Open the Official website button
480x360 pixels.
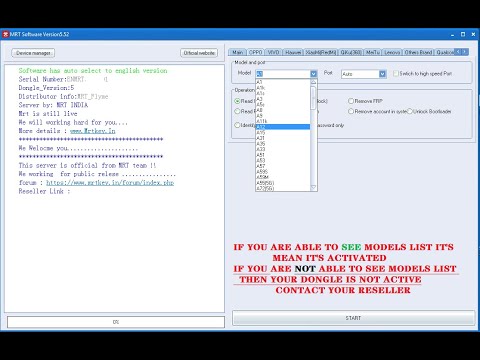pos(199,53)
